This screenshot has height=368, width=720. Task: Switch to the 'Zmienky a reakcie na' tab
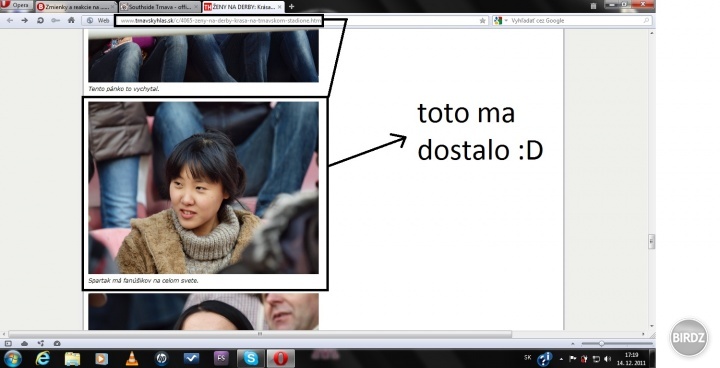(x=76, y=7)
